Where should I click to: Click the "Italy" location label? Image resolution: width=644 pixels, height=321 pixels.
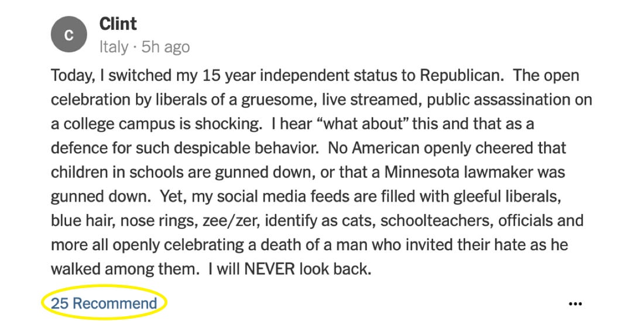(114, 47)
